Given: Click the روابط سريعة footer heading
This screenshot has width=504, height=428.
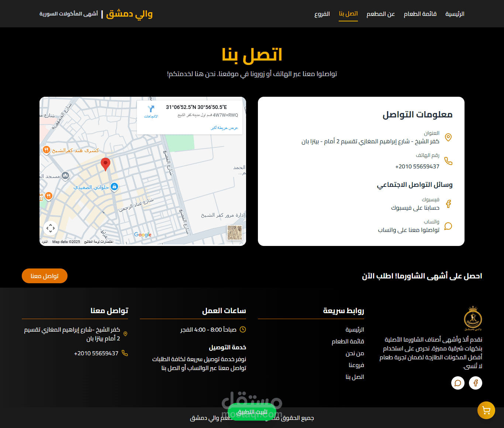Looking at the screenshot, I should [x=344, y=311].
